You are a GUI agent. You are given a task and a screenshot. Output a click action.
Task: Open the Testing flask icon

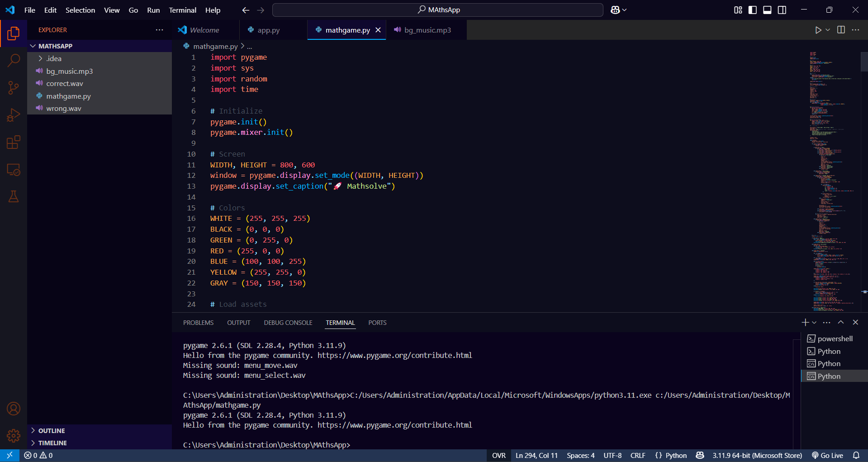[14, 197]
